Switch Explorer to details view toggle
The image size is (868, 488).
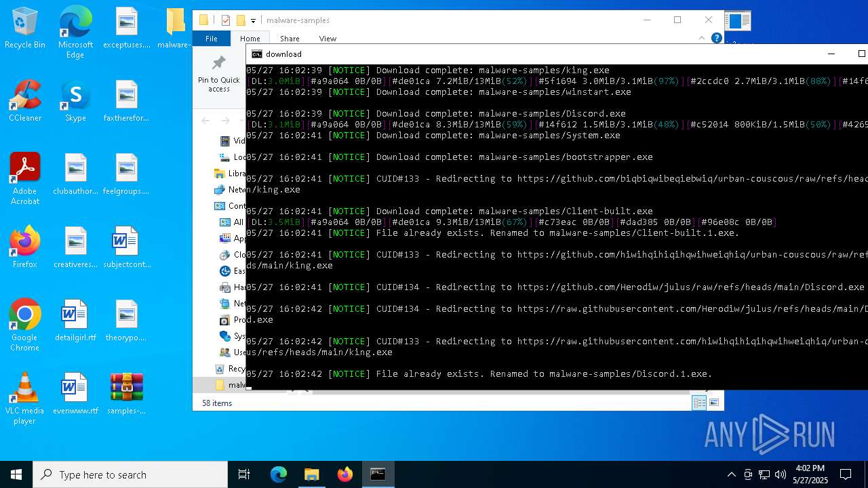click(699, 403)
